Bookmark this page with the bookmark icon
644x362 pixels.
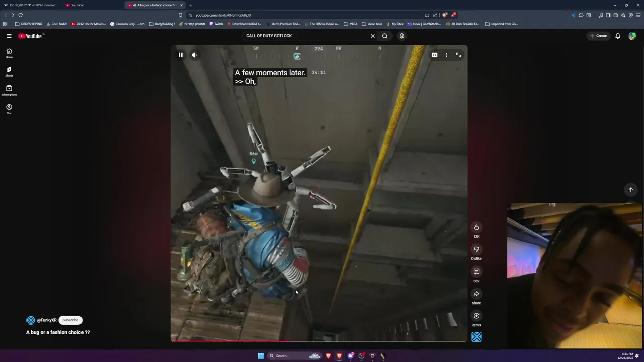[x=180, y=15]
